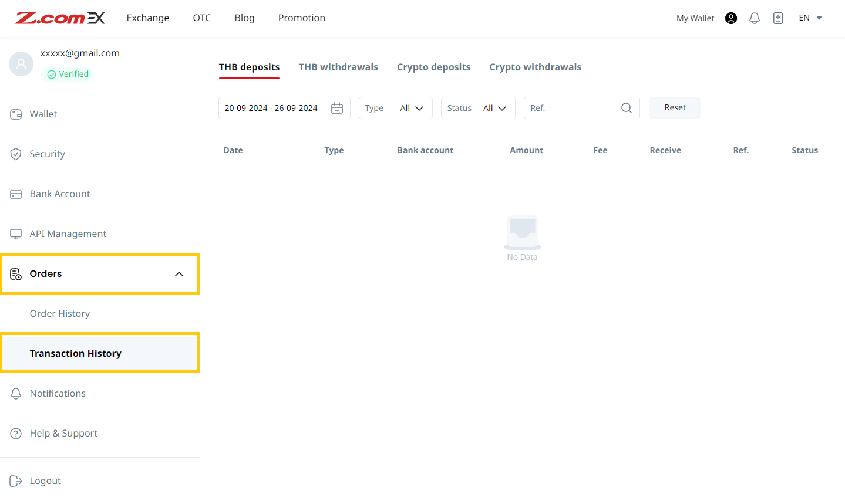Click the magnifier search icon in Ref. field
The image size is (845, 504).
[x=627, y=108]
